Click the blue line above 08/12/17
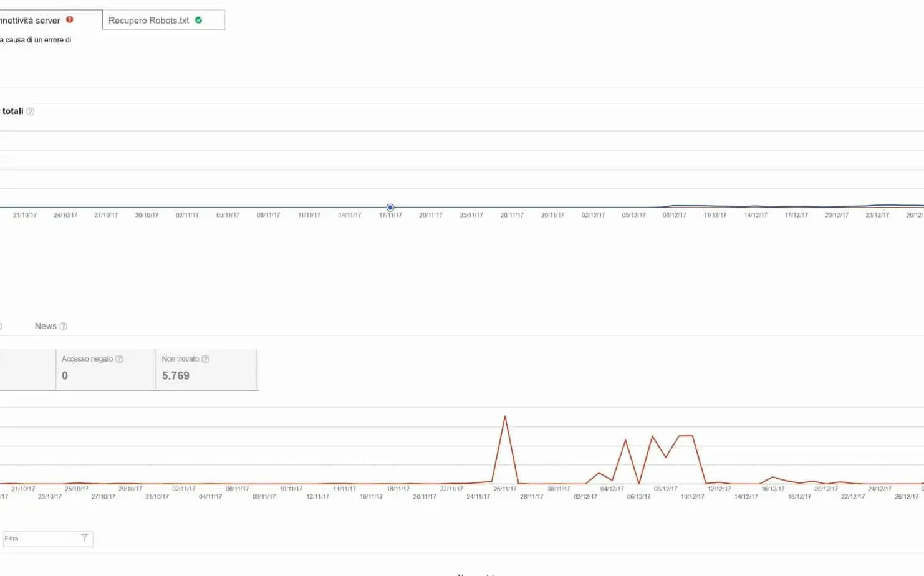This screenshot has width=924, height=576. click(675, 206)
